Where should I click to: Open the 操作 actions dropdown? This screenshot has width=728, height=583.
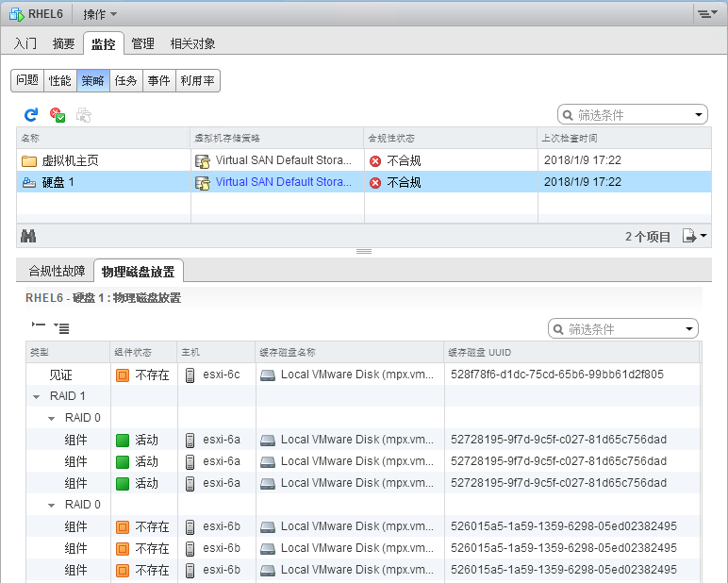100,14
